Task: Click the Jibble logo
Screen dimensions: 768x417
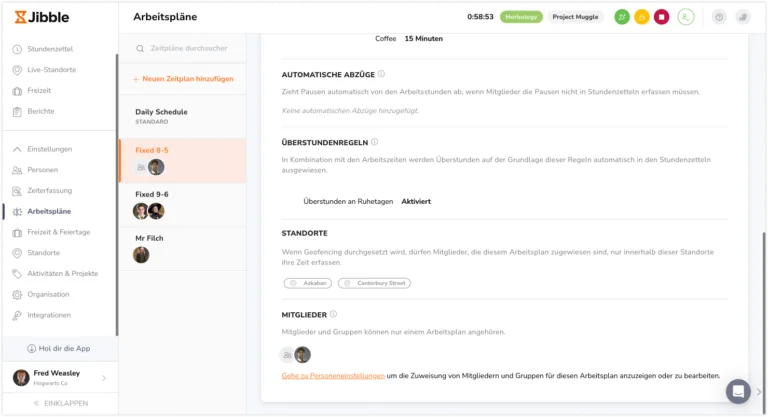Action: click(x=42, y=17)
